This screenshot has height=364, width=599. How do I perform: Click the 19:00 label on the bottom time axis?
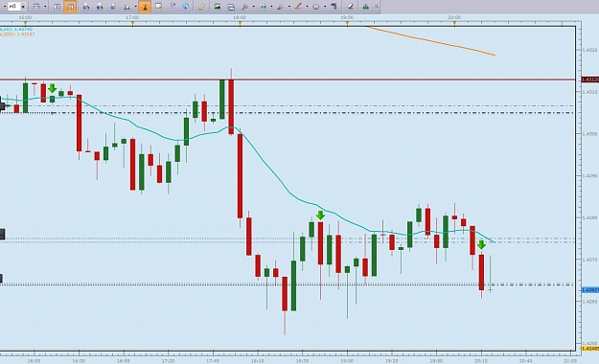[x=347, y=360]
